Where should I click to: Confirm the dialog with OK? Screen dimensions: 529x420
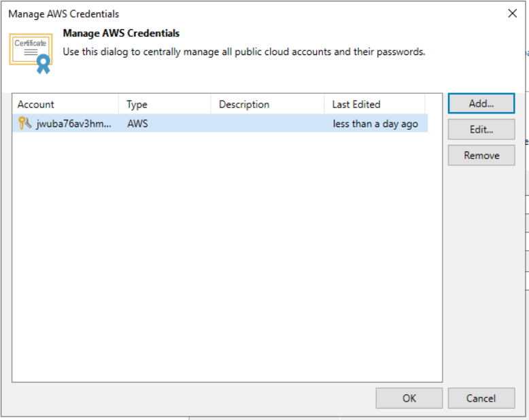pyautogui.click(x=409, y=398)
